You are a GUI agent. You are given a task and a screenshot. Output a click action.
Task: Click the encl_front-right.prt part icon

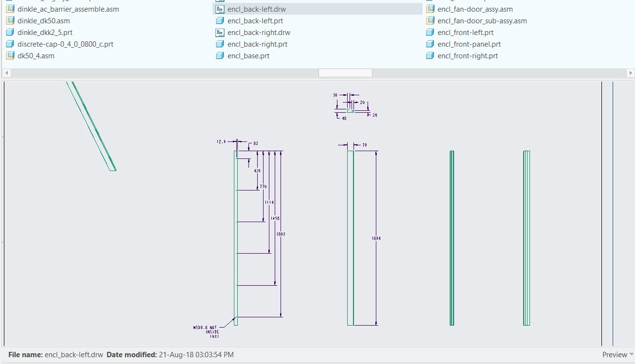pos(430,55)
